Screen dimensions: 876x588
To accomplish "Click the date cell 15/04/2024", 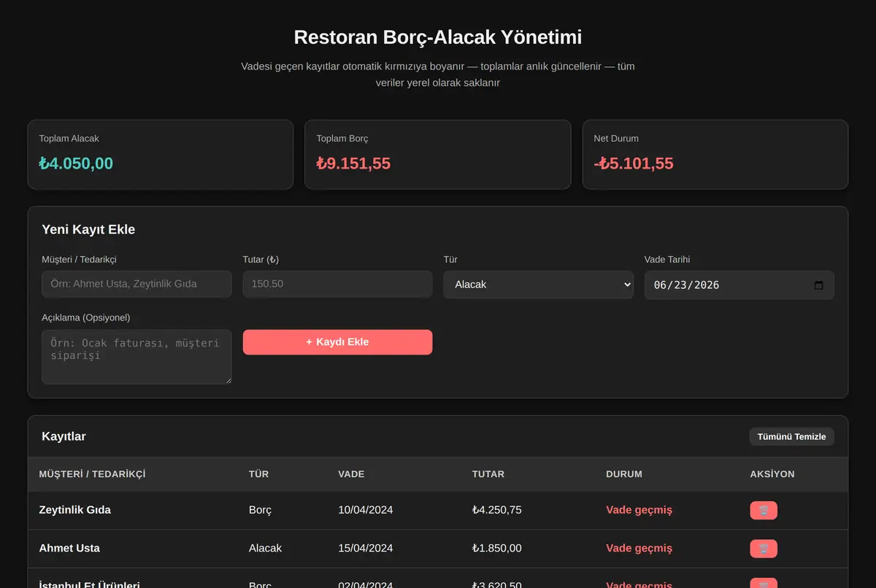I will click(x=365, y=548).
